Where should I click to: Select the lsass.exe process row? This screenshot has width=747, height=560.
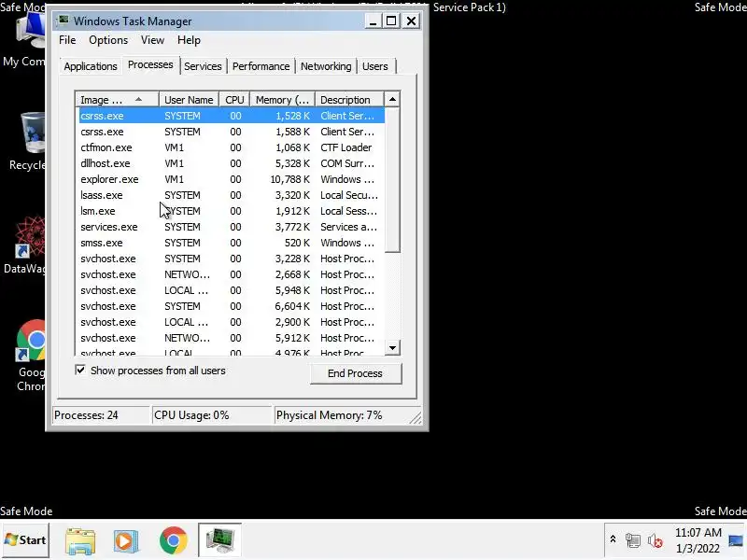click(232, 195)
